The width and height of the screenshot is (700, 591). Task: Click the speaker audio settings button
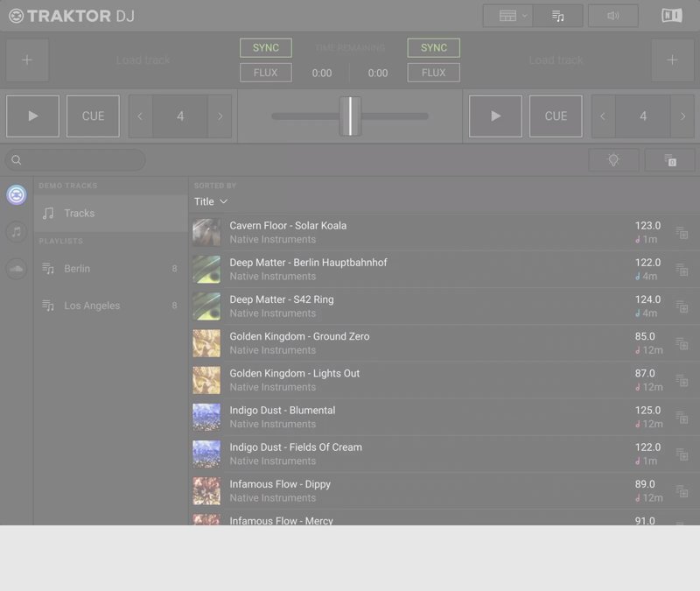coord(612,16)
